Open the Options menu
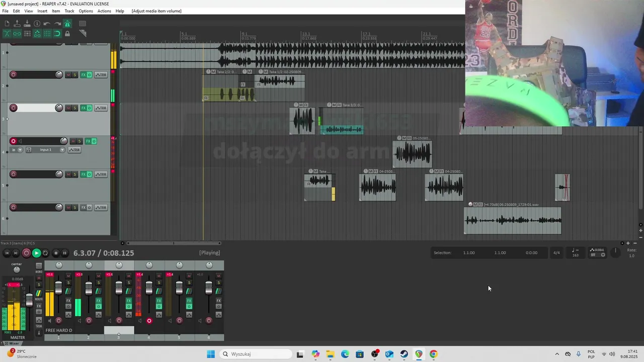Image resolution: width=644 pixels, height=362 pixels. point(86,11)
